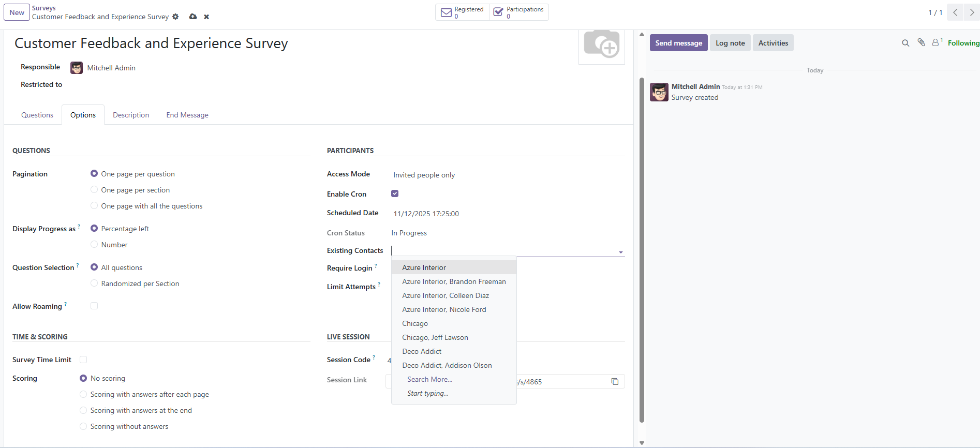Open the settings gear next to survey title
Viewport: 980px width, 448px height.
(x=175, y=17)
